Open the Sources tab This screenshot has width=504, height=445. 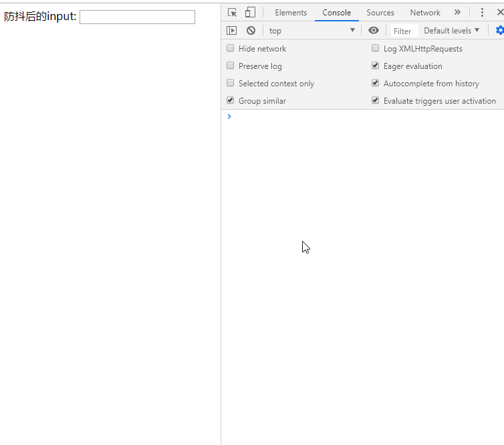(x=380, y=13)
